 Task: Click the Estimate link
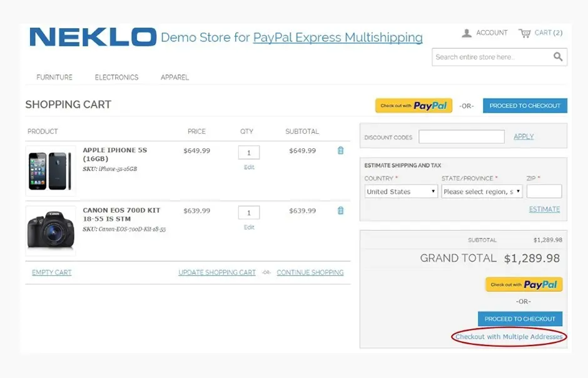544,209
